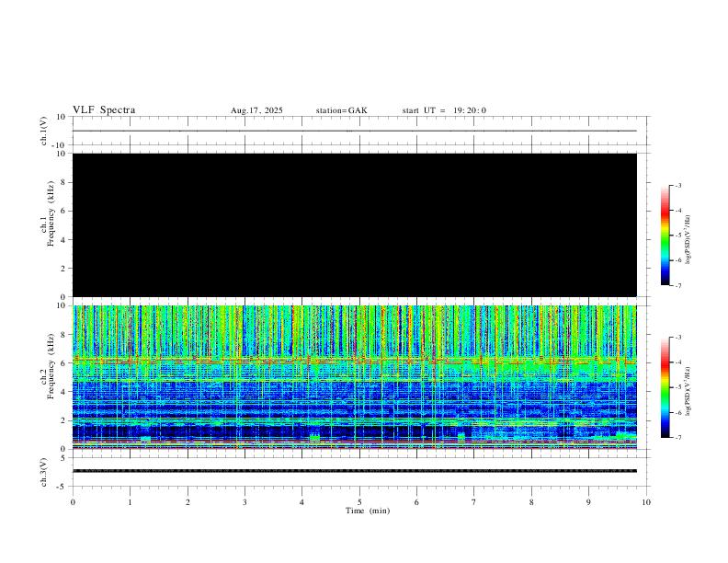Click the 'start UT = 19:20:0' text
728x563 pixels.
click(x=444, y=110)
